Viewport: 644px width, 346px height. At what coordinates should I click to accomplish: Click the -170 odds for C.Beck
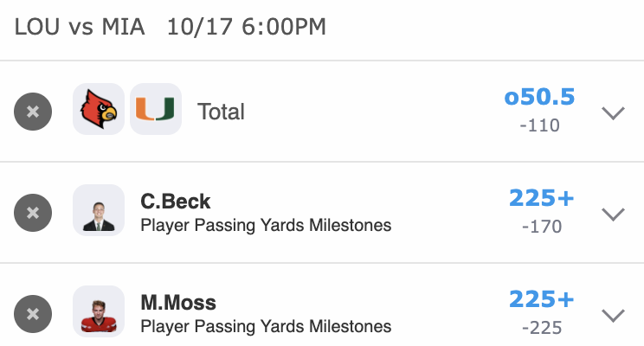[541, 227]
